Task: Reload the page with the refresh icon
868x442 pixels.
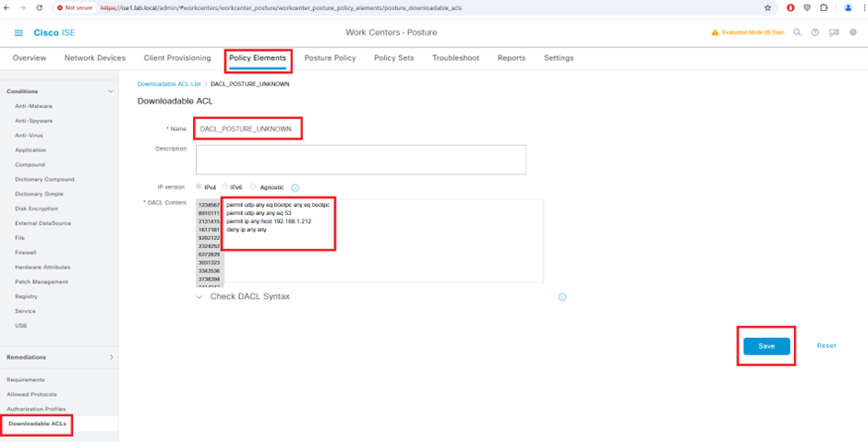Action: point(39,7)
